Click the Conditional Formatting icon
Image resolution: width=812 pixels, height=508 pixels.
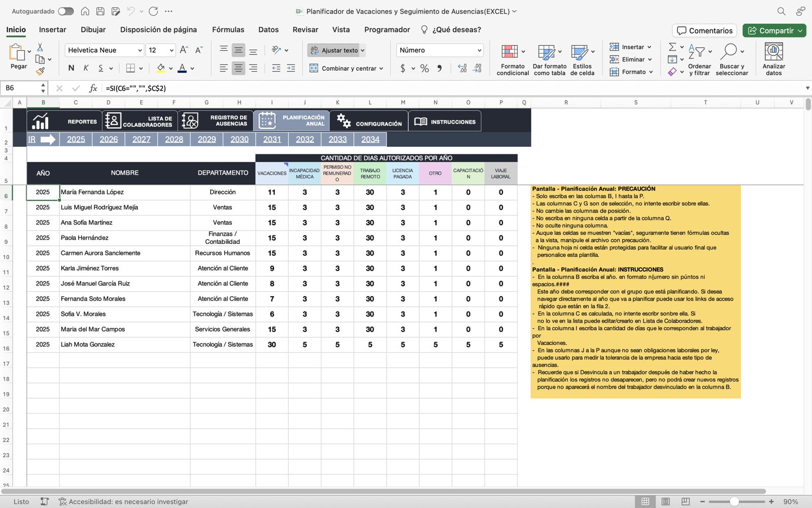[510, 52]
